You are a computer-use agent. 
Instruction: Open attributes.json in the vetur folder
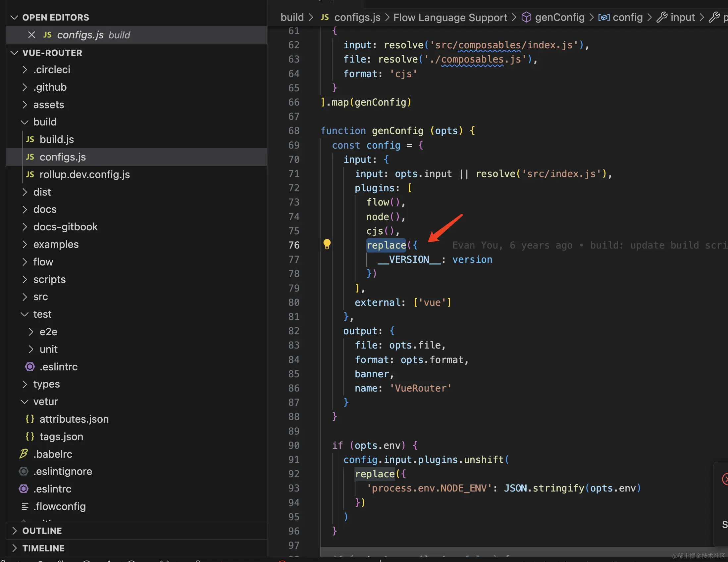(74, 419)
